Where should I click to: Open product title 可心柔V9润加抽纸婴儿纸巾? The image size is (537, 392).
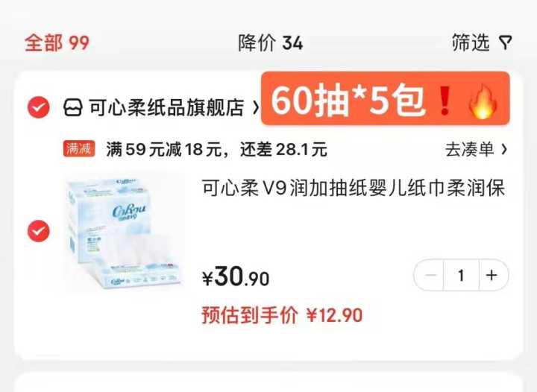point(353,188)
